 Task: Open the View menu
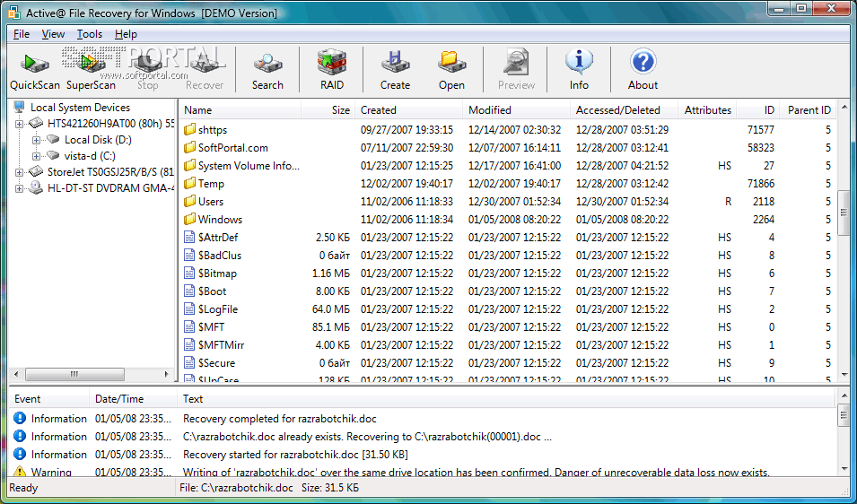53,34
